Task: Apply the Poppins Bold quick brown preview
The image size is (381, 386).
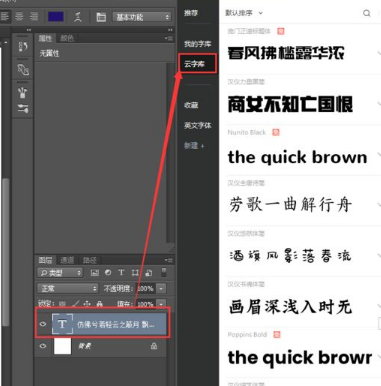Action: point(300,358)
